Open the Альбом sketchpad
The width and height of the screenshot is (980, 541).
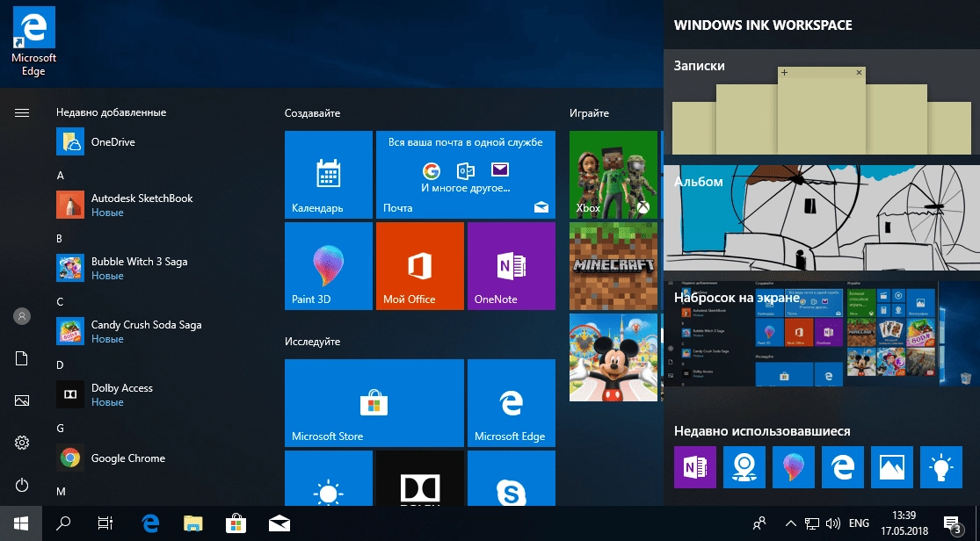click(822, 218)
